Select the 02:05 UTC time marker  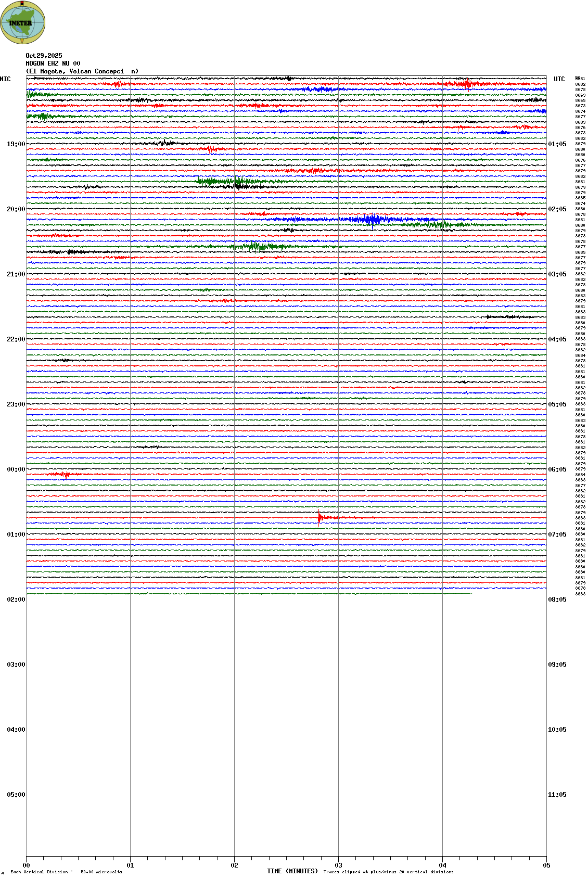[557, 209]
